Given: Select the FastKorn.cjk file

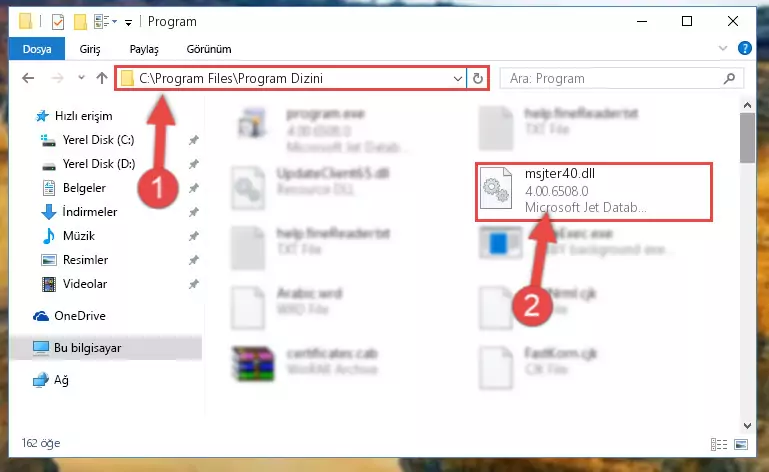Looking at the screenshot, I should [x=538, y=367].
